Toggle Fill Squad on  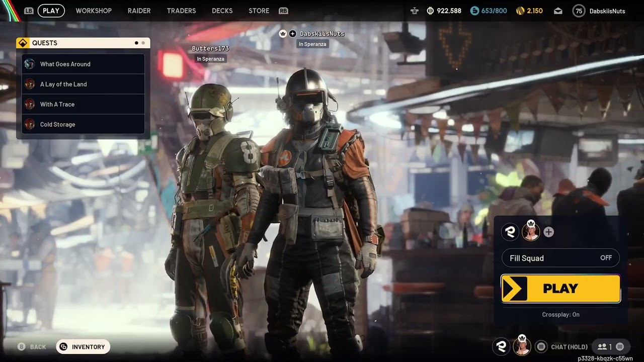point(560,258)
